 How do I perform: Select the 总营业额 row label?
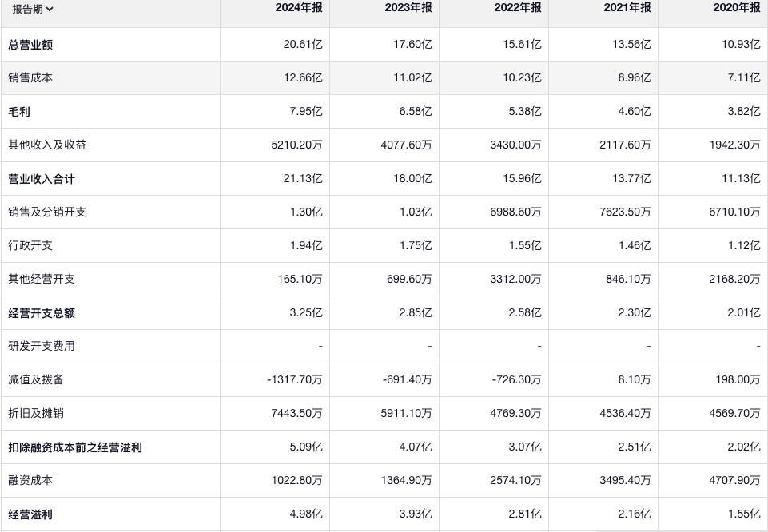pyautogui.click(x=30, y=45)
